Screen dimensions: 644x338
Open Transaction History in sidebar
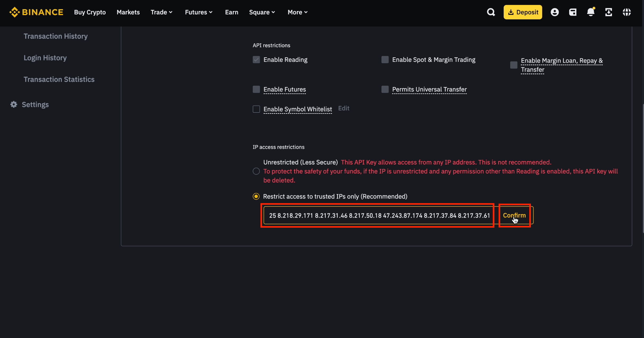click(x=55, y=36)
